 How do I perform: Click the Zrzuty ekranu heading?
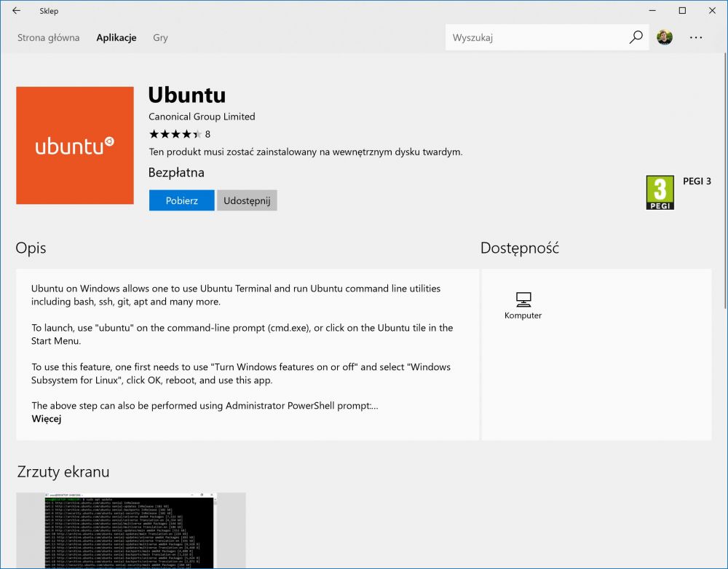[x=63, y=471]
